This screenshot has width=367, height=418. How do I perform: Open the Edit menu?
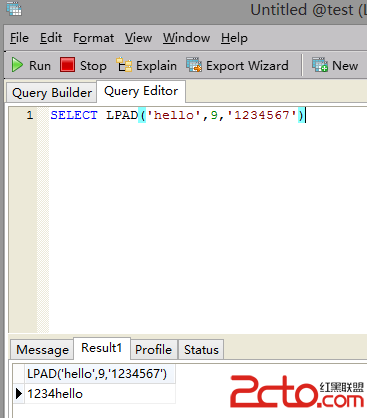51,38
